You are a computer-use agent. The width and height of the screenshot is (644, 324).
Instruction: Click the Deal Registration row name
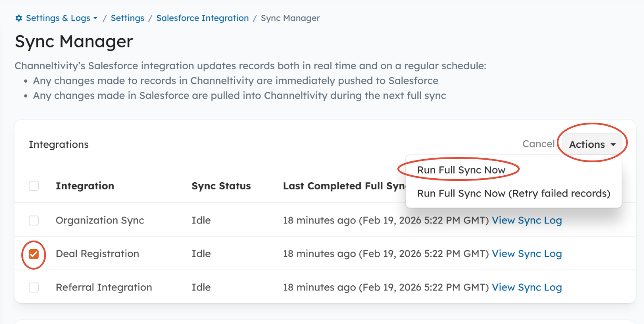[97, 254]
